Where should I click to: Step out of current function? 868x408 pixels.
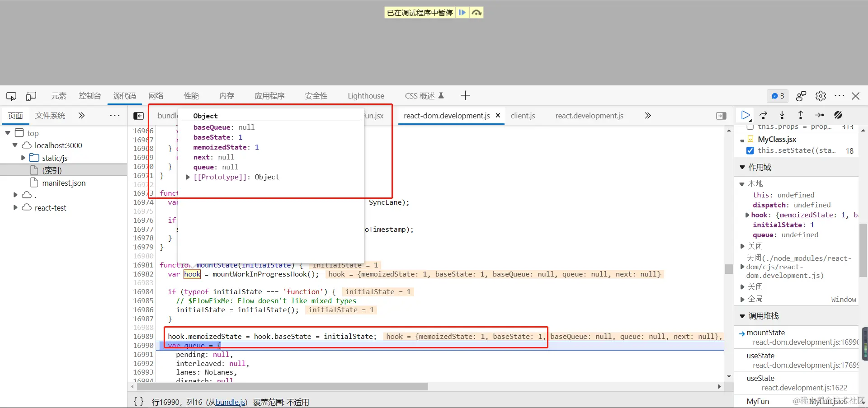[801, 115]
